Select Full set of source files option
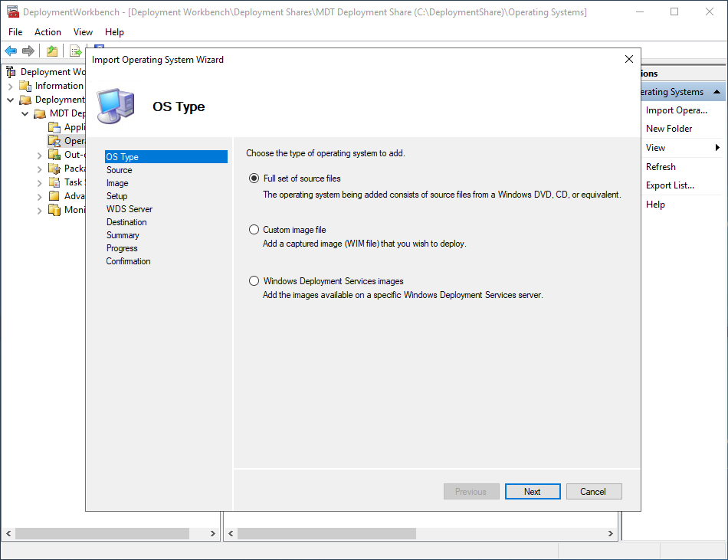This screenshot has height=560, width=728. tap(254, 178)
